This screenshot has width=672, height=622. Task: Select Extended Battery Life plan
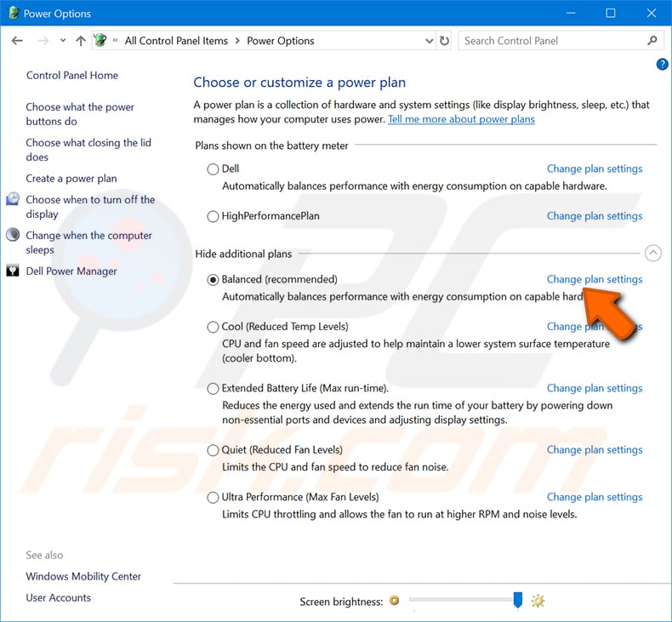[x=213, y=388]
